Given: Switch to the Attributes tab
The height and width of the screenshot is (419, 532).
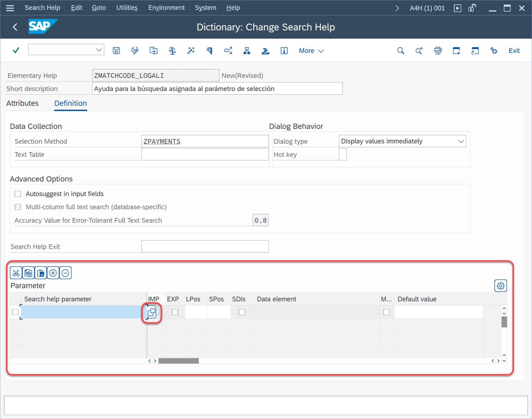Looking at the screenshot, I should click(23, 103).
